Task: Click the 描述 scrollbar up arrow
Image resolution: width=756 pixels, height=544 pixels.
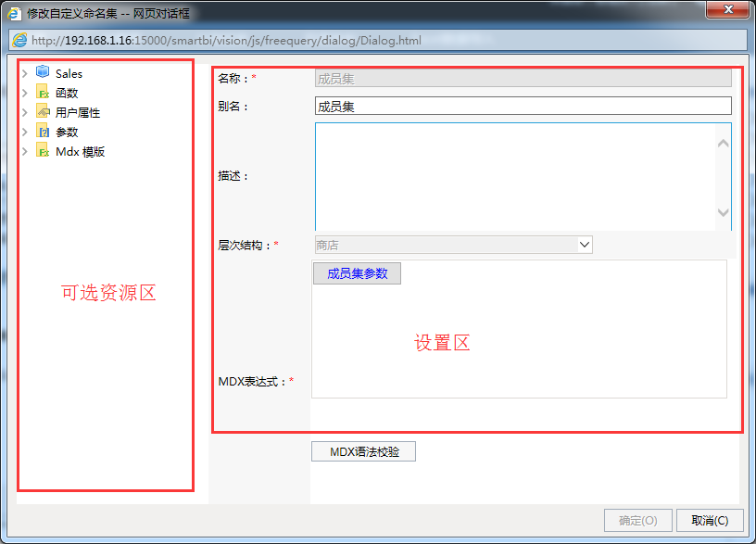Action: (724, 144)
